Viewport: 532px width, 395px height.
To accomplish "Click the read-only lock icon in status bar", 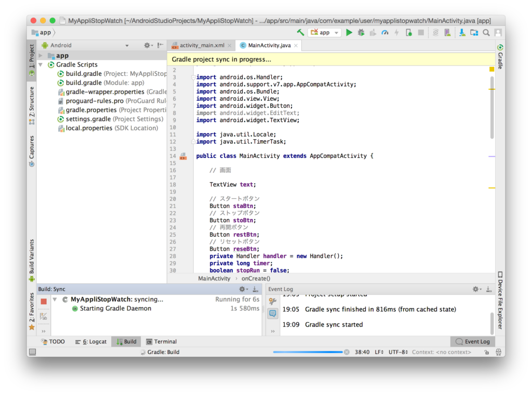I will tap(486, 352).
